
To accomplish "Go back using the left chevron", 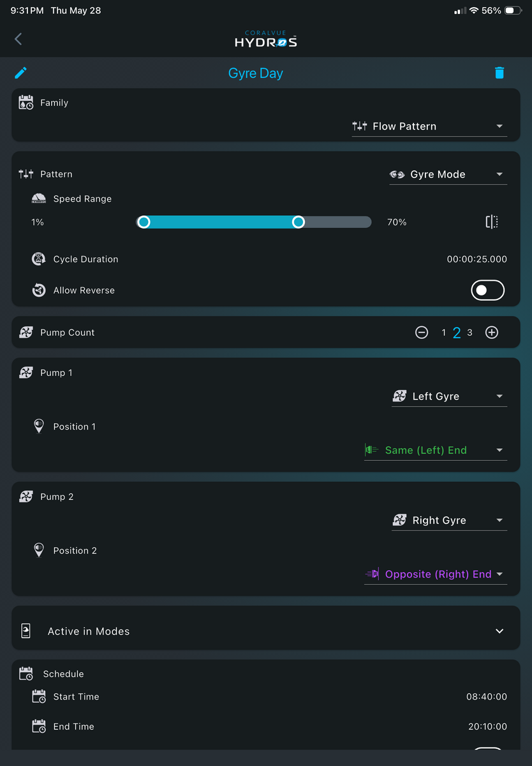I will (x=18, y=39).
